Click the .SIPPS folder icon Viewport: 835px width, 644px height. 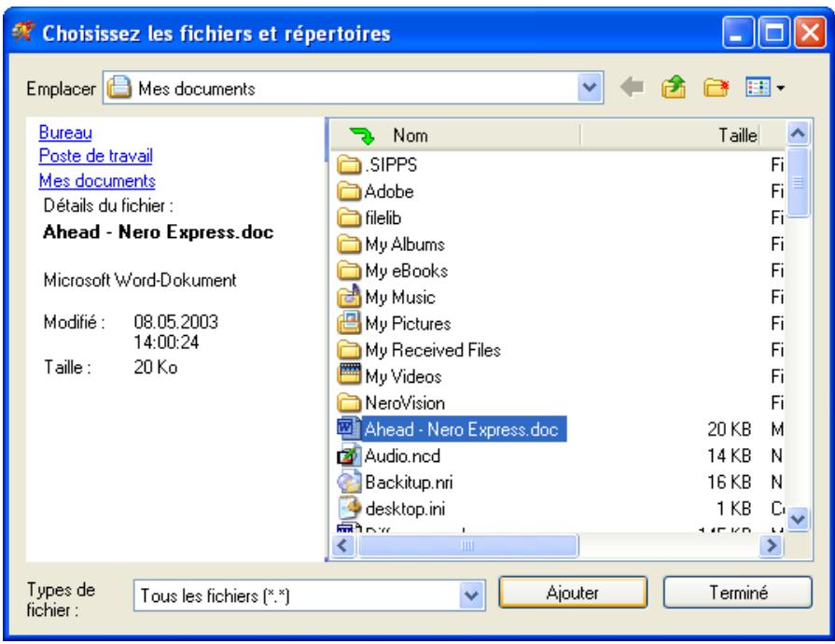349,164
